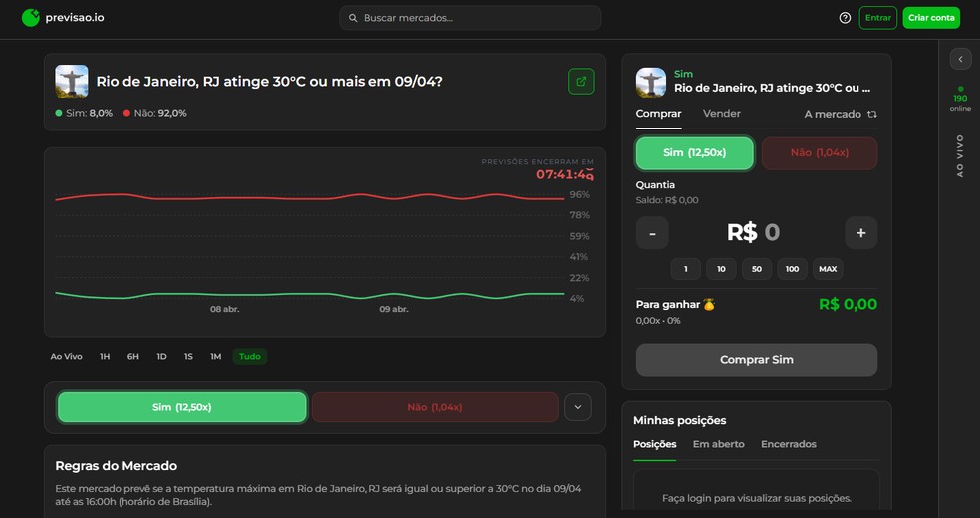
Task: Decrease amount with minus button
Action: coord(652,232)
